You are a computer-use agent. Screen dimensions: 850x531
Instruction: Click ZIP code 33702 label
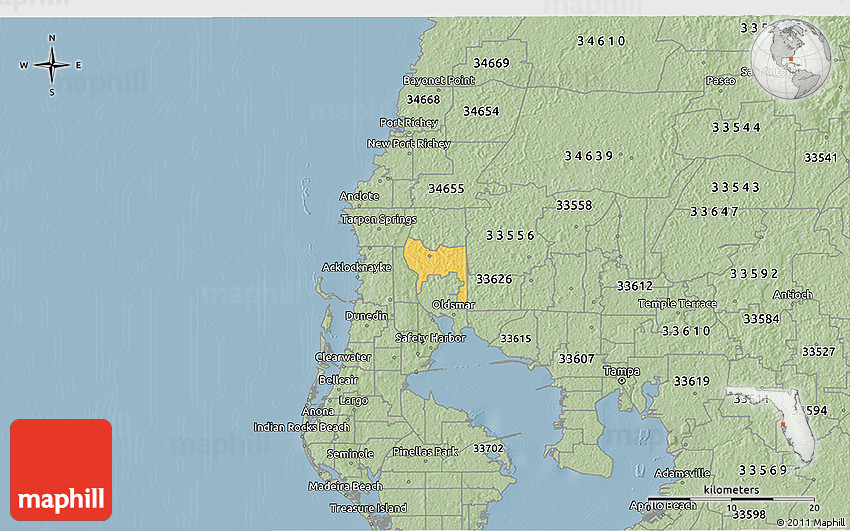[488, 449]
